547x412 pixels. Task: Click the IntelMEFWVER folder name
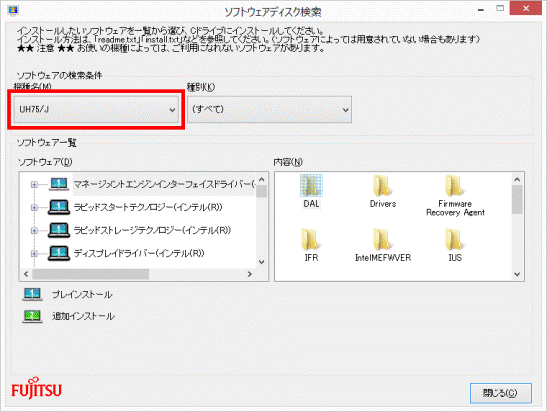click(x=383, y=258)
